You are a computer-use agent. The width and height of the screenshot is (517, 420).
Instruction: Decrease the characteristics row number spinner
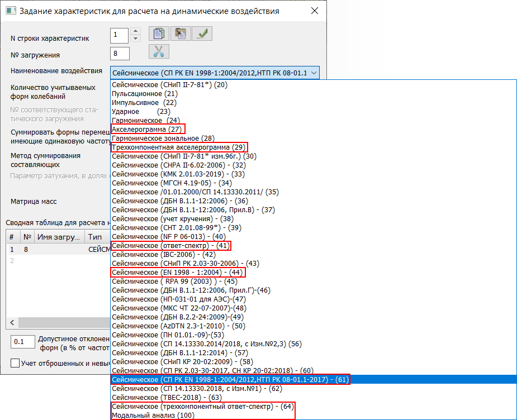[x=135, y=39]
